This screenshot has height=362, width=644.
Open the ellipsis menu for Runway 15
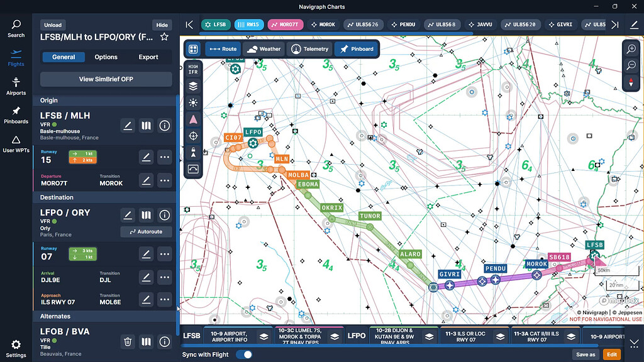[x=165, y=156]
